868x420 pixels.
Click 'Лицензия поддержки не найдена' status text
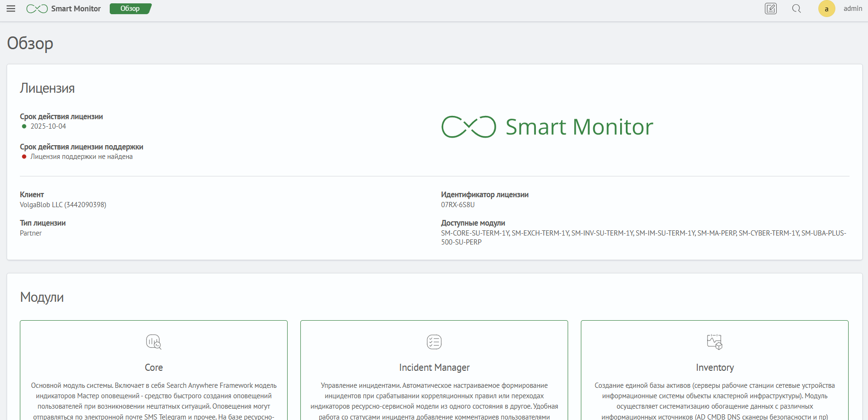(81, 157)
